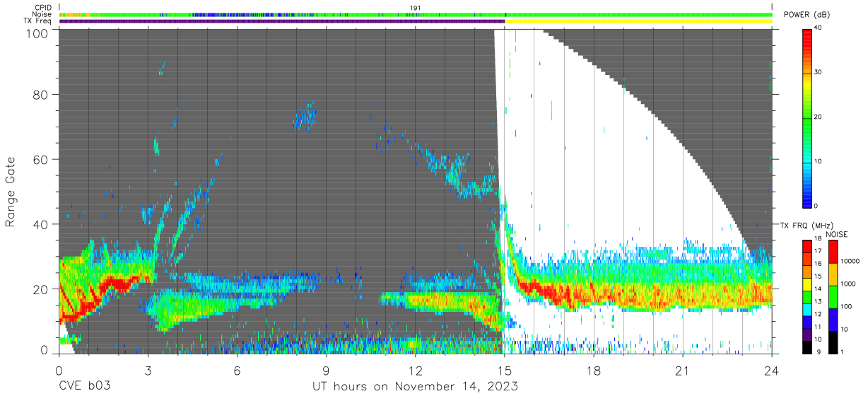Click the 'Noise' row label at top left
The image size is (868, 401).
pyautogui.click(x=42, y=14)
